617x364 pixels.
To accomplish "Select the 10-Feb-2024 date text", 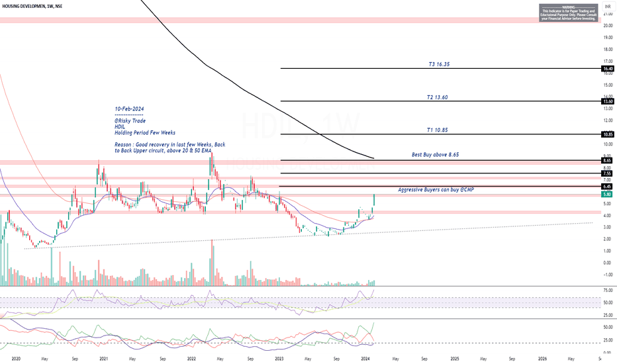I will (x=129, y=109).
